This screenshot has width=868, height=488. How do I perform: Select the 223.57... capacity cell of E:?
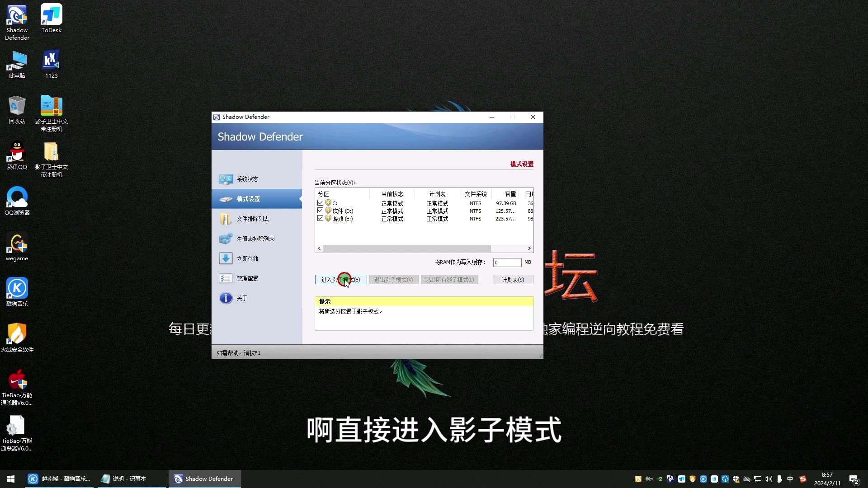pos(505,219)
